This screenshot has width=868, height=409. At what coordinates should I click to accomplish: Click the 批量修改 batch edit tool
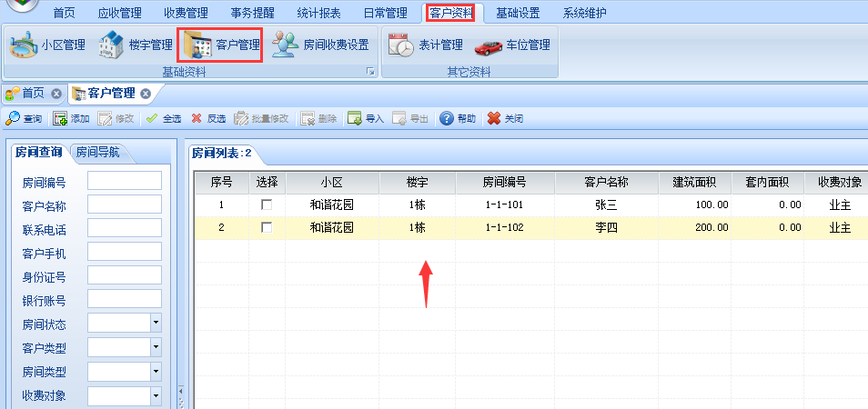click(261, 118)
